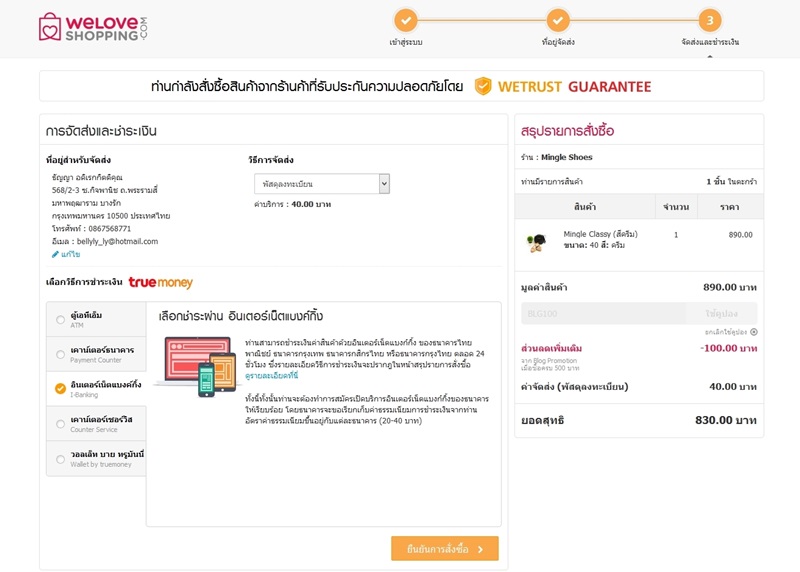Click the ดูรายละเอียดที่นี่ details link
The image size is (800, 572).
[271, 376]
